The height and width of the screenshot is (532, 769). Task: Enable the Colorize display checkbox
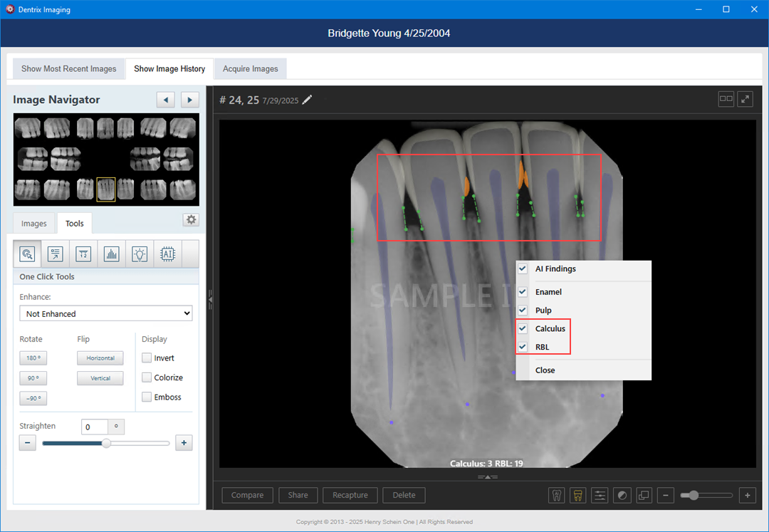coord(147,377)
